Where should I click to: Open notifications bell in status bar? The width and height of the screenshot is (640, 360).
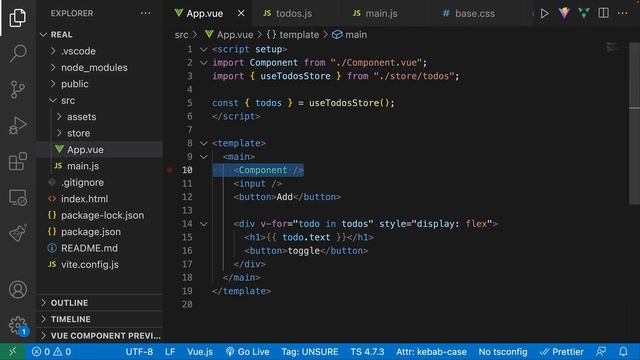(623, 351)
